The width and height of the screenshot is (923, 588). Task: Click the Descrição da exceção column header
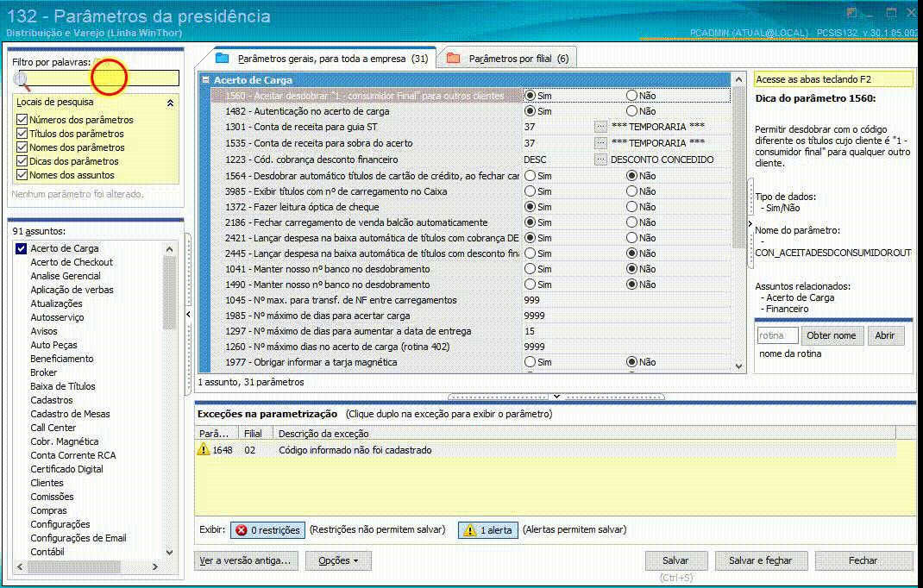tap(584, 433)
